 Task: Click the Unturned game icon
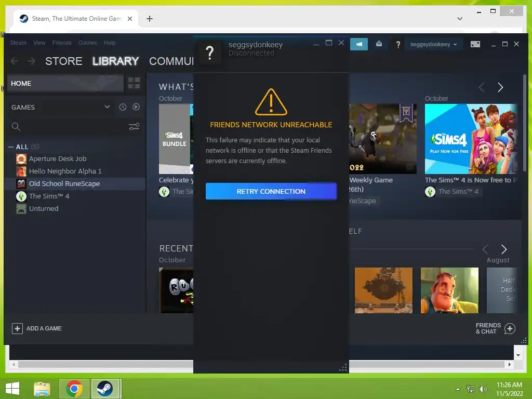[21, 209]
